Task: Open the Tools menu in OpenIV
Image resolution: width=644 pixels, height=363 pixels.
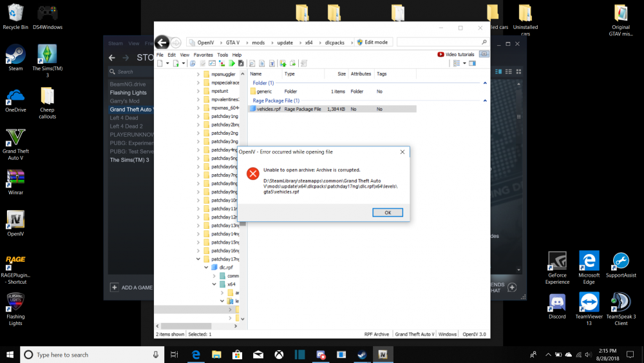Action: coord(223,55)
